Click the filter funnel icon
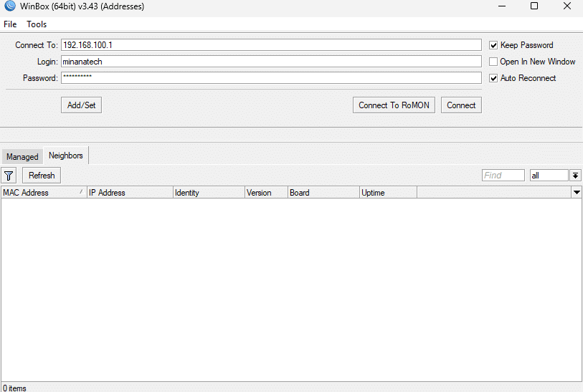This screenshot has width=583, height=392. (9, 176)
